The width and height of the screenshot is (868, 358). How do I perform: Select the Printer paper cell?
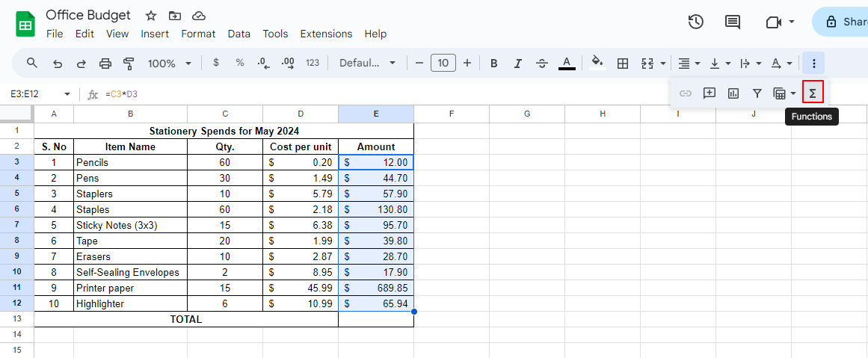tap(130, 288)
